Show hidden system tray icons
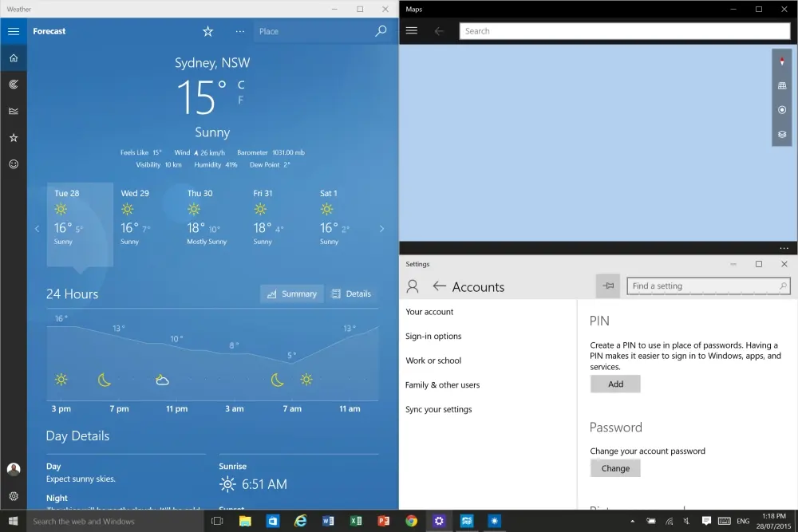 (633, 521)
